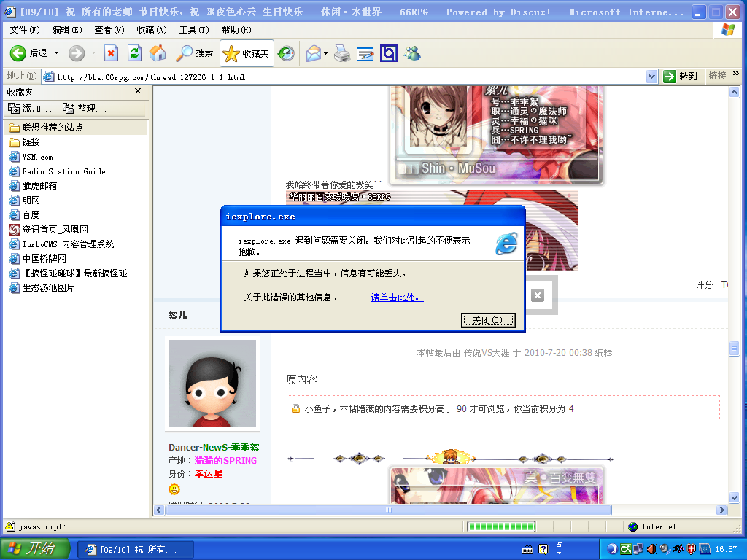Close the gray popup X box
This screenshot has width=747, height=560.
pos(538,295)
